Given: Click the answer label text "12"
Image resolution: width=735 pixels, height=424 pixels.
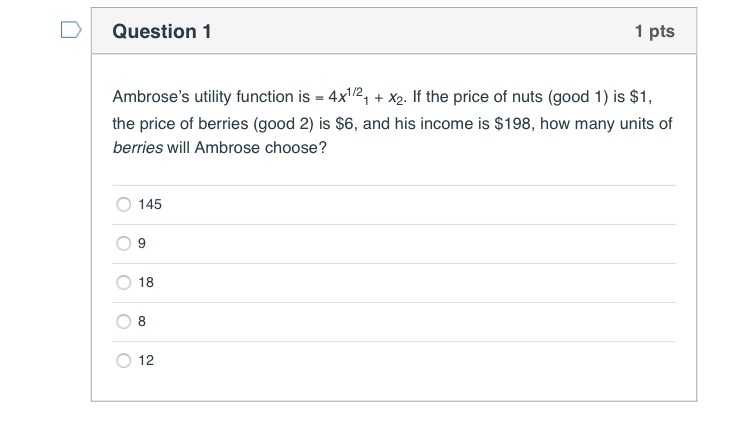Looking at the screenshot, I should (146, 360).
